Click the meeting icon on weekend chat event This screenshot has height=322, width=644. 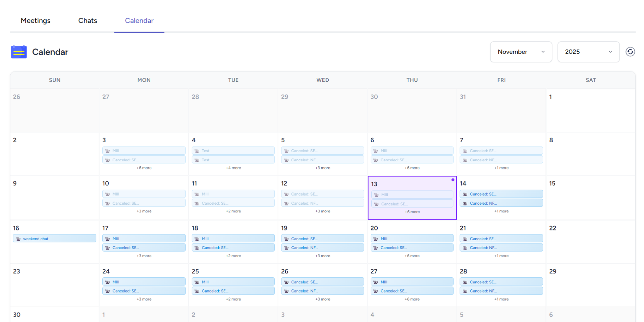[18, 239]
